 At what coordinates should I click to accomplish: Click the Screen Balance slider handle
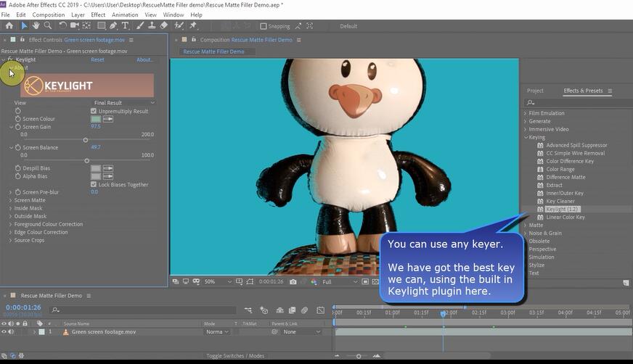(87, 160)
